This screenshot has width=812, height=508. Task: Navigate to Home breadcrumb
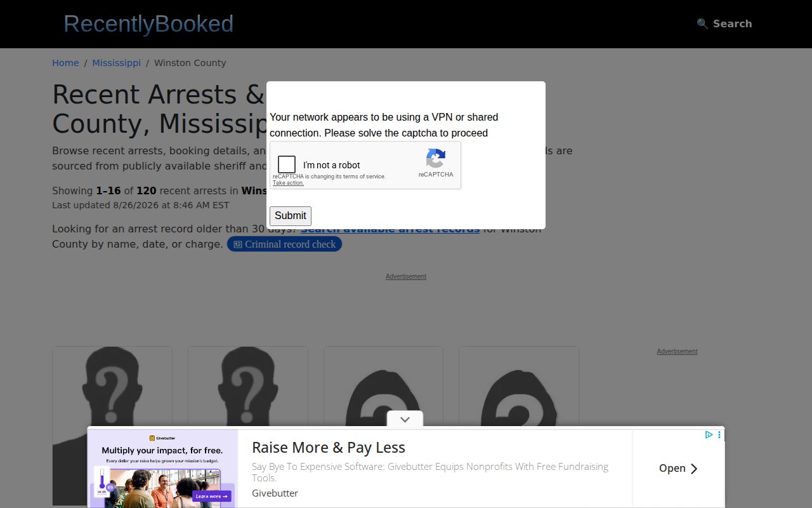65,63
